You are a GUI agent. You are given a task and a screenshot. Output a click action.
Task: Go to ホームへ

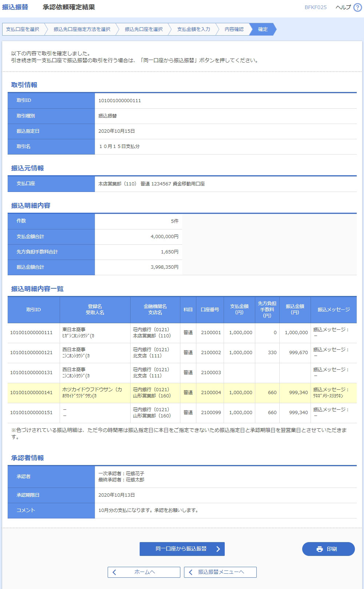[144, 572]
